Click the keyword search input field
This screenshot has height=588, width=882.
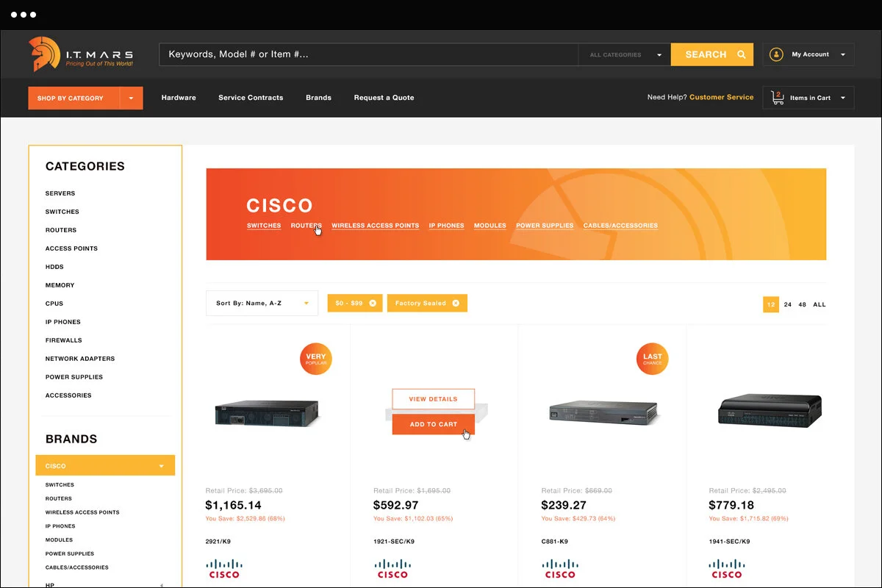point(331,54)
